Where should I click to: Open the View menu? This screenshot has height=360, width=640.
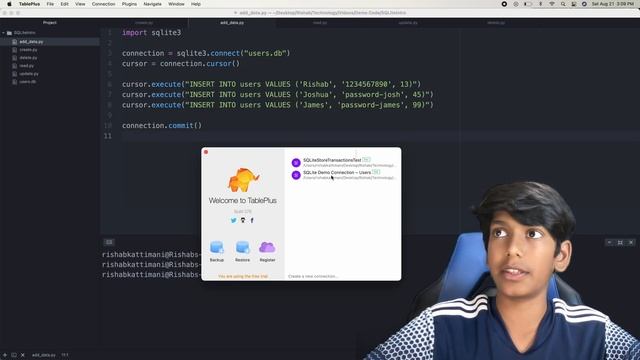point(80,4)
